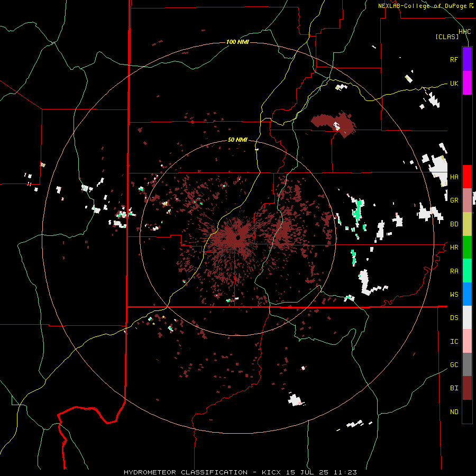Click the '15 JUL 25' date text
Viewport: 476px width, 476px height.
307,472
